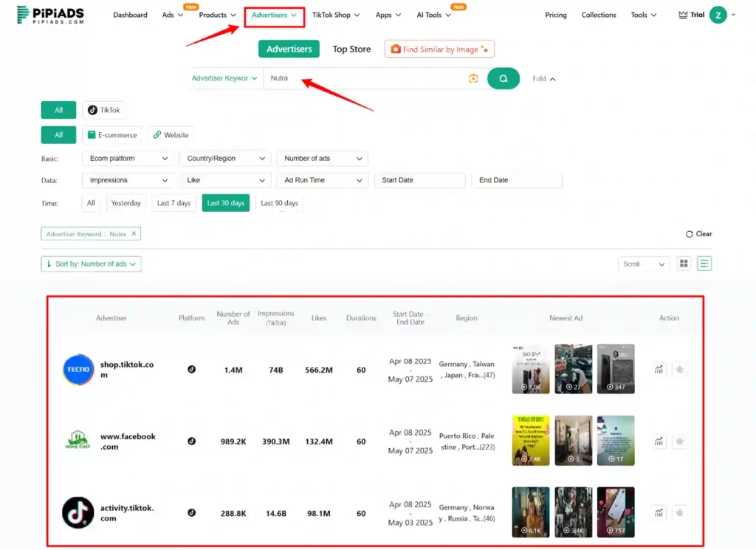The image size is (756, 550).
Task: Switch to the Top Store tab
Action: coord(351,49)
